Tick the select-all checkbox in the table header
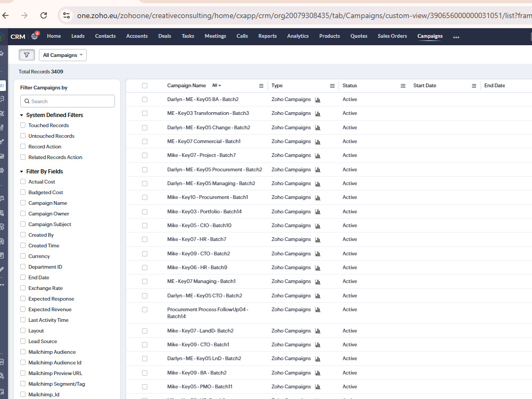 (145, 86)
